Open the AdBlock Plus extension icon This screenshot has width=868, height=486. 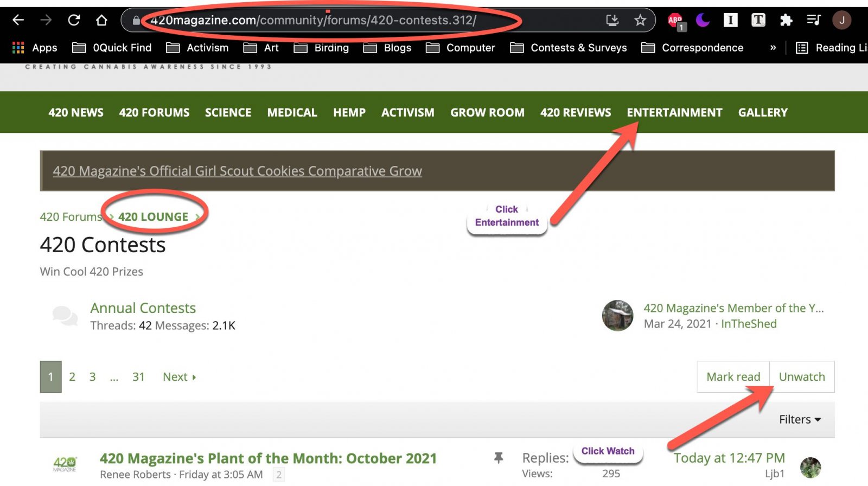(x=676, y=21)
